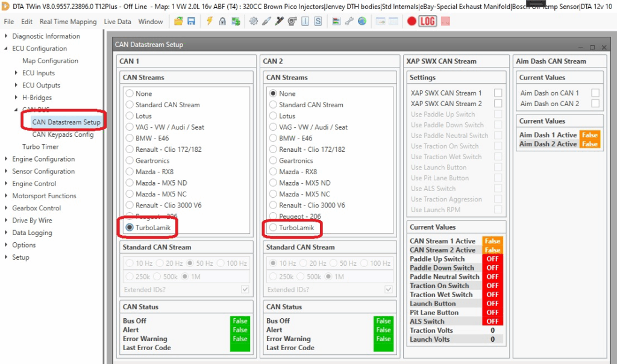
Task: Open the Live Data menu
Action: pos(117,22)
